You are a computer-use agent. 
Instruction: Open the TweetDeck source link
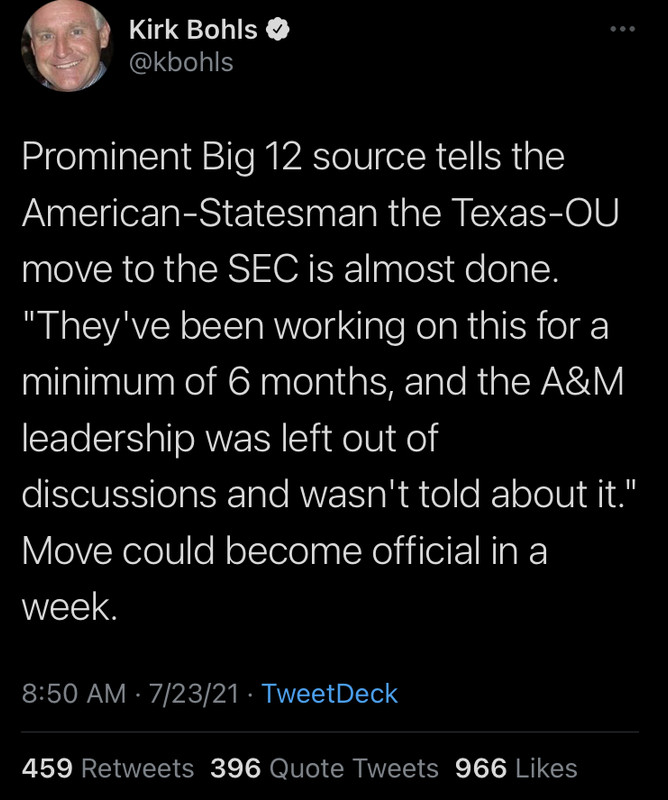pyautogui.click(x=329, y=693)
